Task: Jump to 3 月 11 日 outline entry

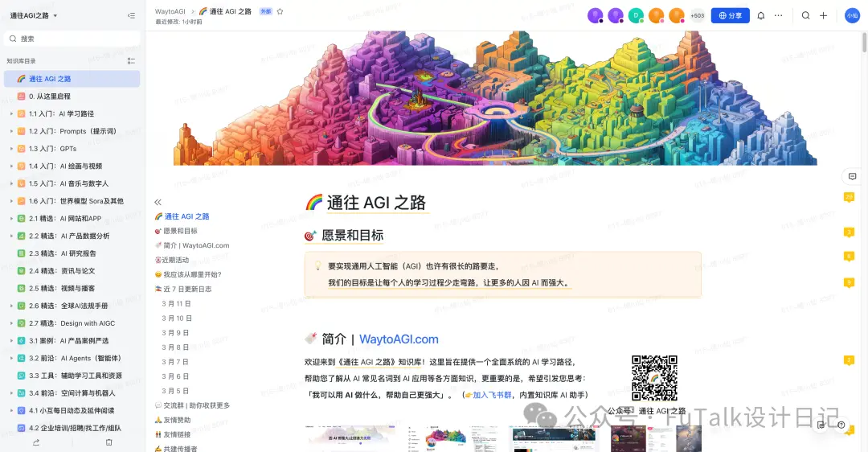Action: click(x=176, y=303)
